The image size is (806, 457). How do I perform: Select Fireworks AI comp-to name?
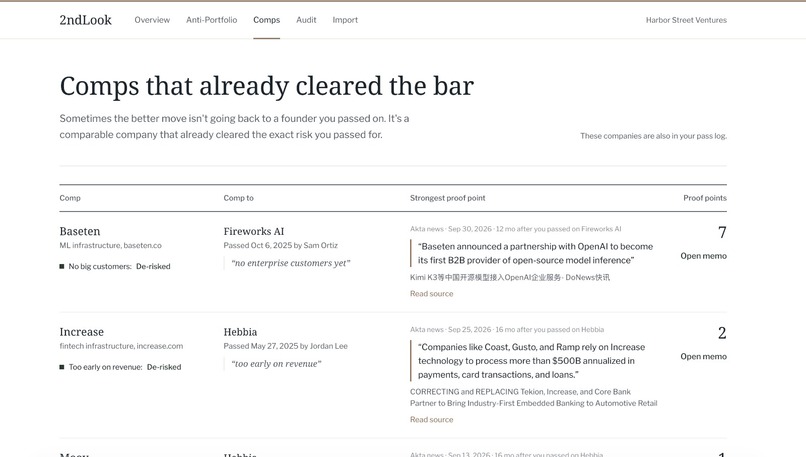(253, 231)
